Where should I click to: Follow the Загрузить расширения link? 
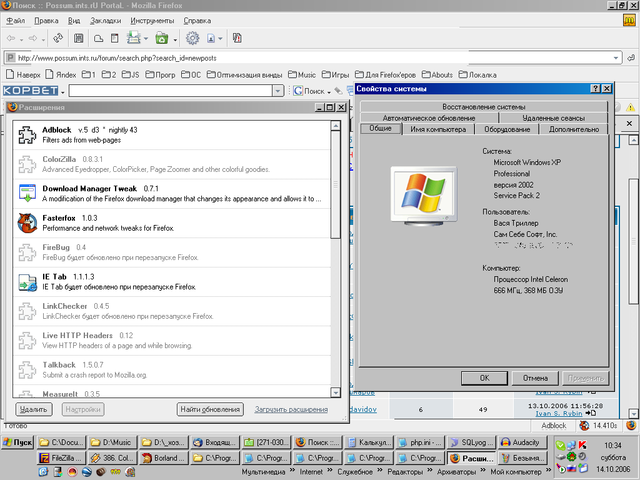291,409
